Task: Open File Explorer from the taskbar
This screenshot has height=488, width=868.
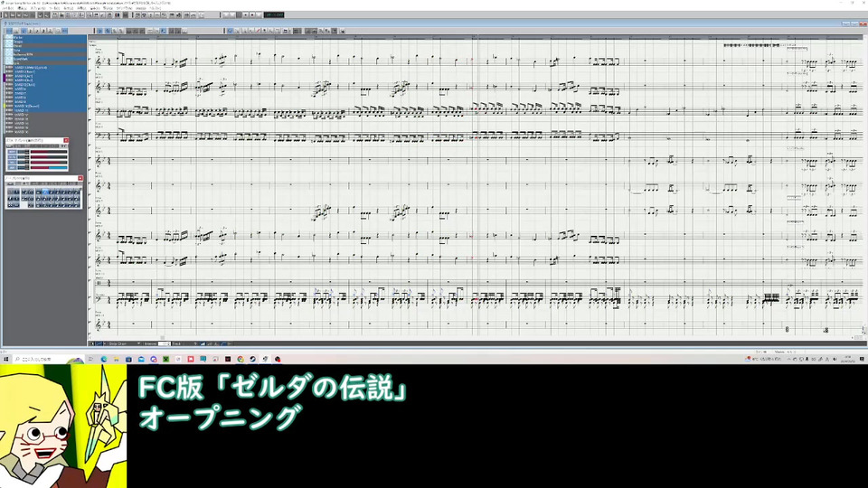Action: pos(117,359)
